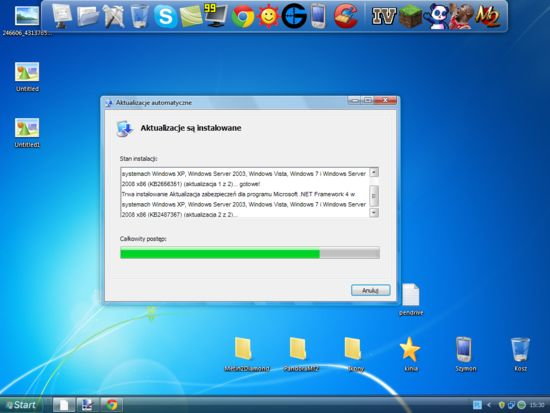
Task: Open the panda icon in dock
Action: 436,16
